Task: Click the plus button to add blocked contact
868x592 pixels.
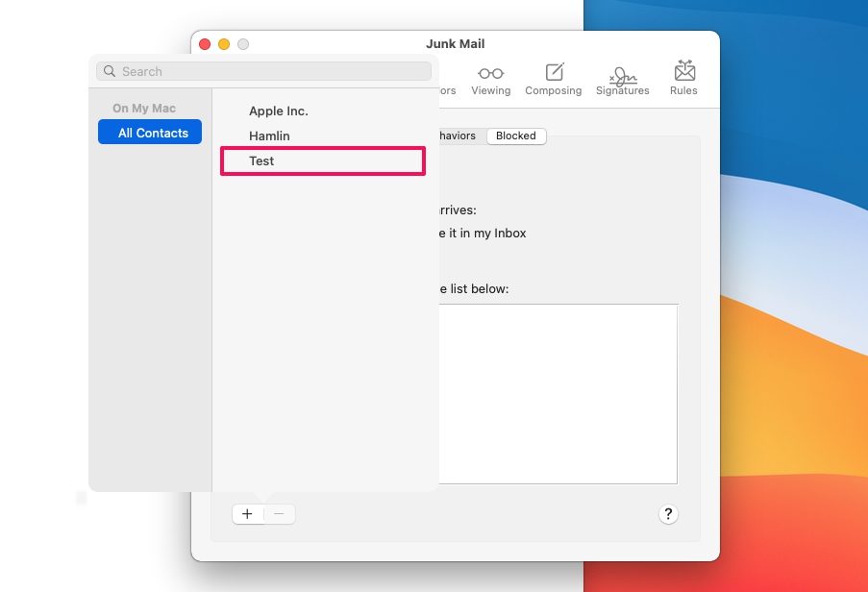Action: pyautogui.click(x=247, y=514)
